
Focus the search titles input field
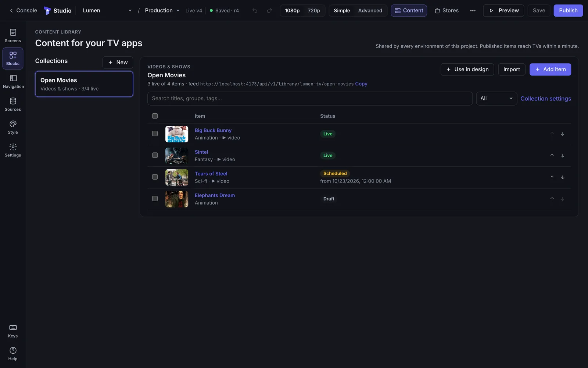click(310, 99)
